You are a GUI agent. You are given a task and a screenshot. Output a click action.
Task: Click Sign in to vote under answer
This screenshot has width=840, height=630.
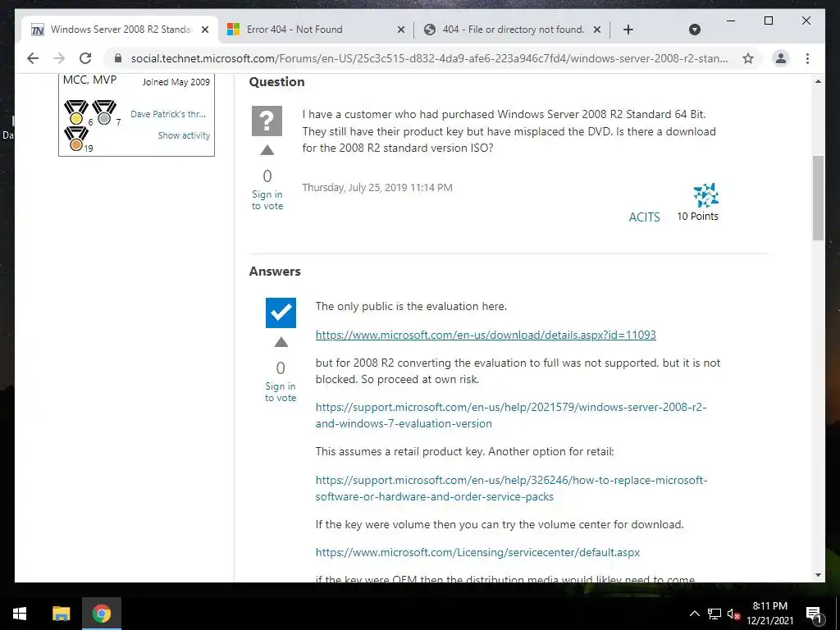click(281, 391)
